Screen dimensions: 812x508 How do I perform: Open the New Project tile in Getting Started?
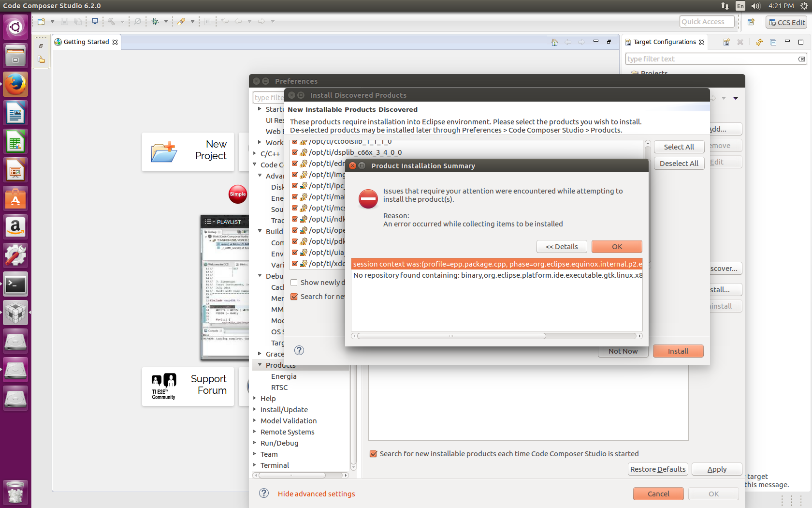pyautogui.click(x=188, y=152)
